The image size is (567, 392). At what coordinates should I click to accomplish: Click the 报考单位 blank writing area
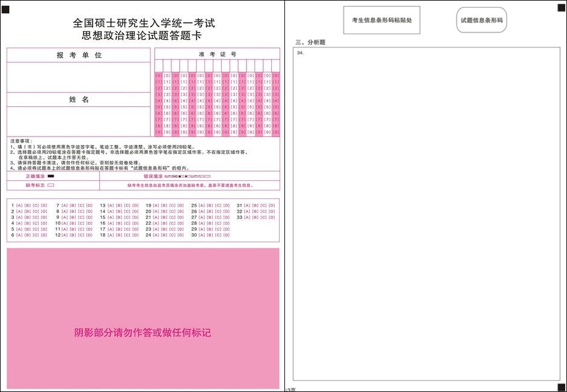[79, 77]
